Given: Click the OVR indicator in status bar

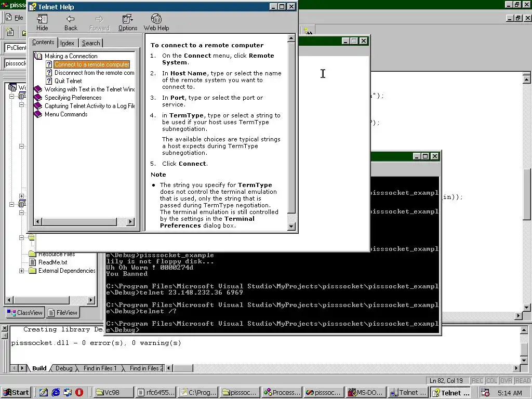Looking at the screenshot, I should pyautogui.click(x=506, y=381).
